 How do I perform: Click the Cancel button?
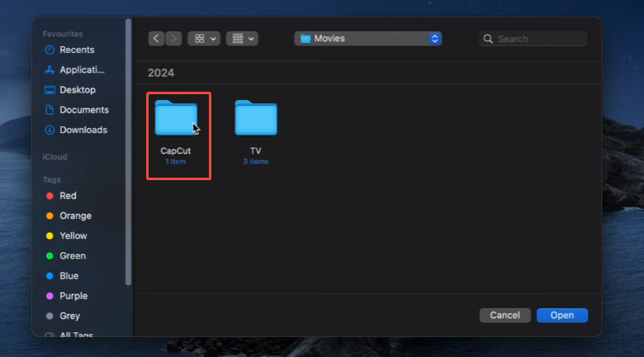(505, 316)
